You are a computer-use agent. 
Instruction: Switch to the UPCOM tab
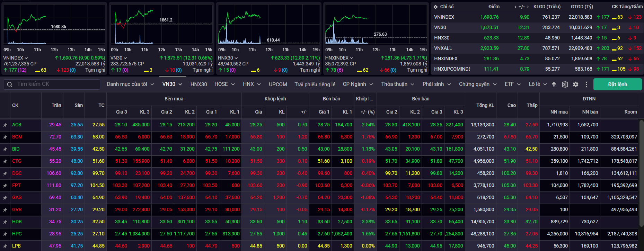coord(278,84)
